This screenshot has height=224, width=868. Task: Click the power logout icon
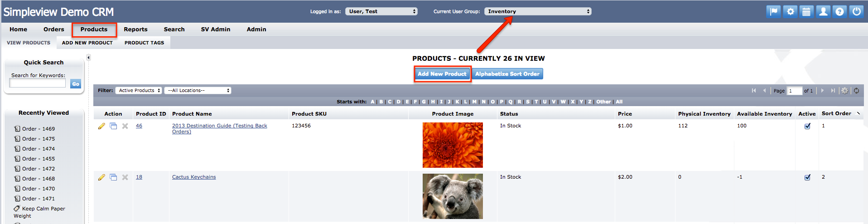856,12
